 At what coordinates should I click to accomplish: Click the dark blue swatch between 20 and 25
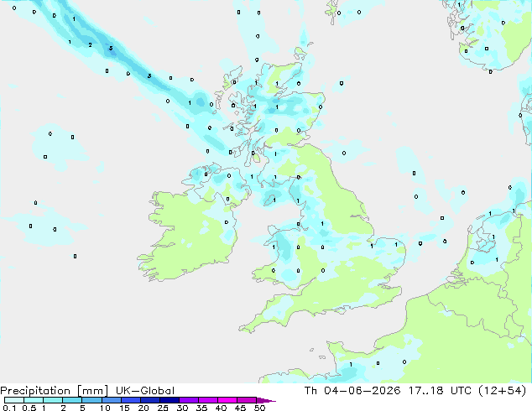click(x=149, y=400)
